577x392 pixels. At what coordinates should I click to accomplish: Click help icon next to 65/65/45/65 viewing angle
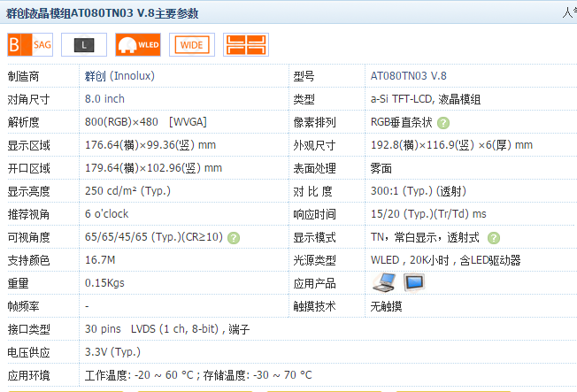(234, 237)
